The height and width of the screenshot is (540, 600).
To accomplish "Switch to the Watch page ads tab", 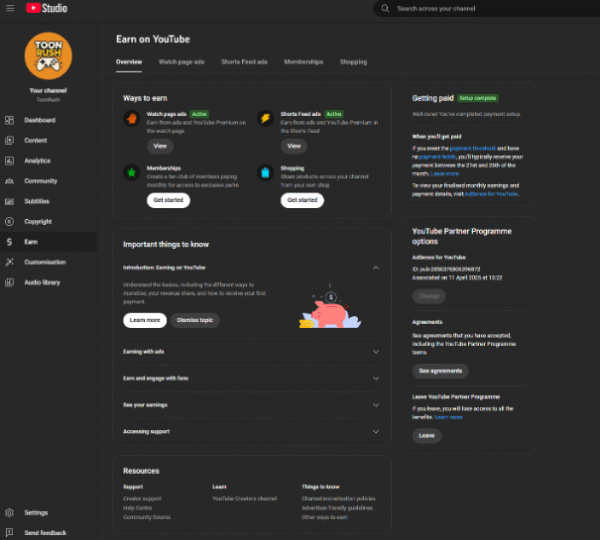I will point(181,62).
